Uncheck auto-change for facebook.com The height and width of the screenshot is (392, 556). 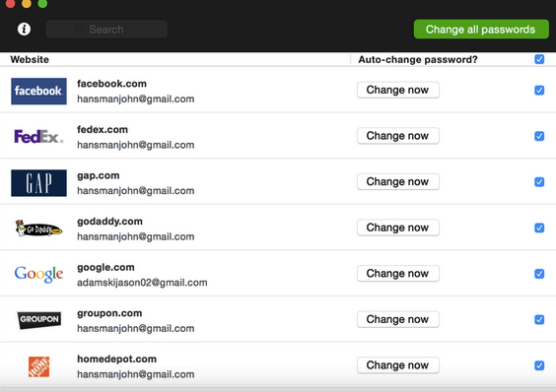pyautogui.click(x=539, y=91)
